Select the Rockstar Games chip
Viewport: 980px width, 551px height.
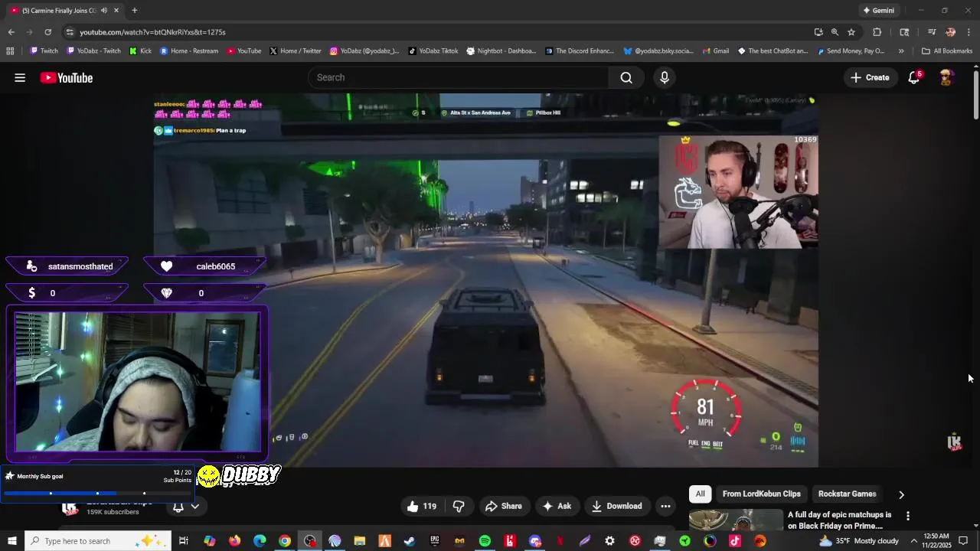(x=847, y=494)
